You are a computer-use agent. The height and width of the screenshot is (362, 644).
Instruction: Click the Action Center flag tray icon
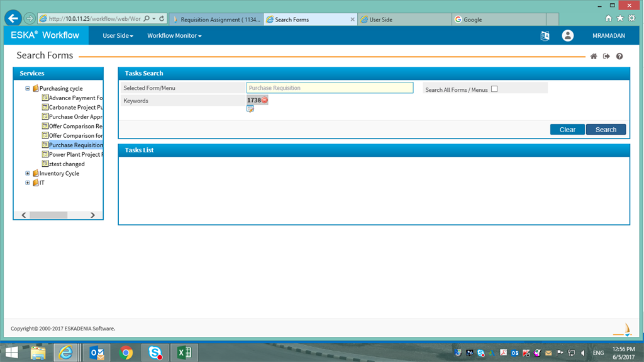560,353
